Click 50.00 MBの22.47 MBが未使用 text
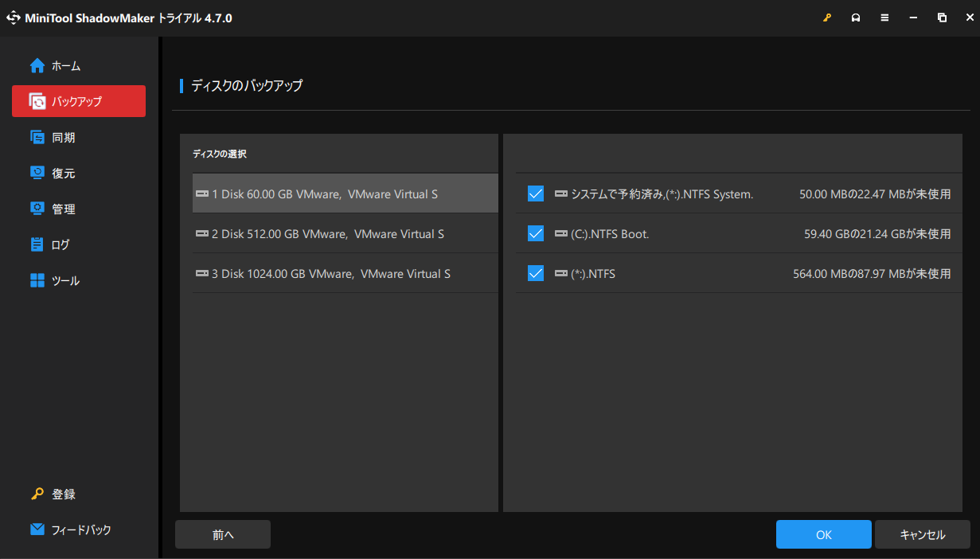Viewport: 980px width, 559px height. click(x=875, y=194)
